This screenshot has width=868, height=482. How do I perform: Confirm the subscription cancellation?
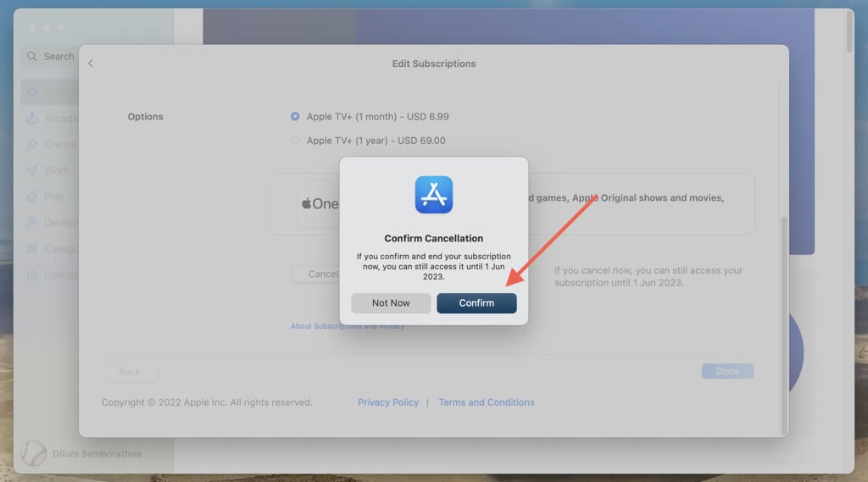[x=476, y=303]
